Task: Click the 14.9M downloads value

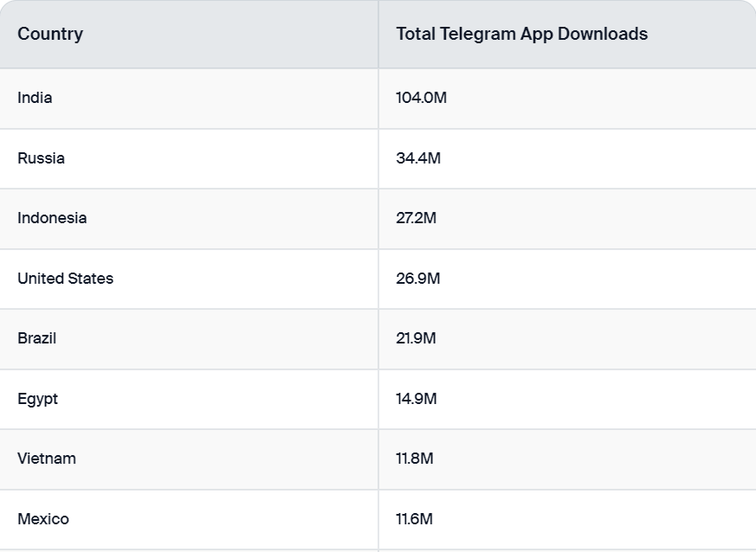Action: pyautogui.click(x=417, y=399)
